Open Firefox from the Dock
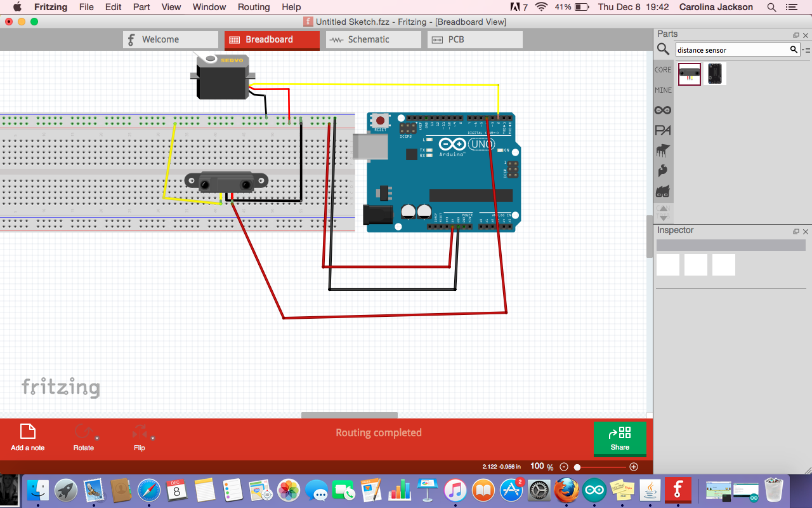The width and height of the screenshot is (812, 508). (x=566, y=490)
